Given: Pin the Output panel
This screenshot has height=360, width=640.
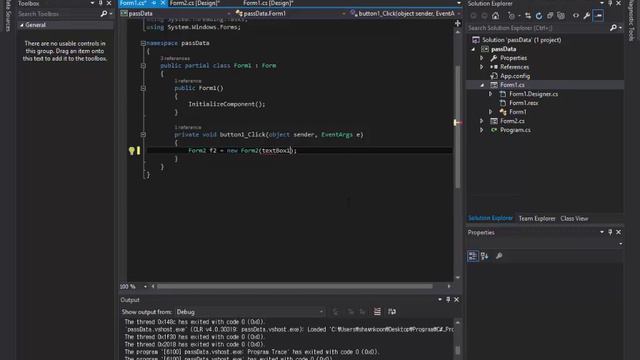Looking at the screenshot, I should (448, 300).
